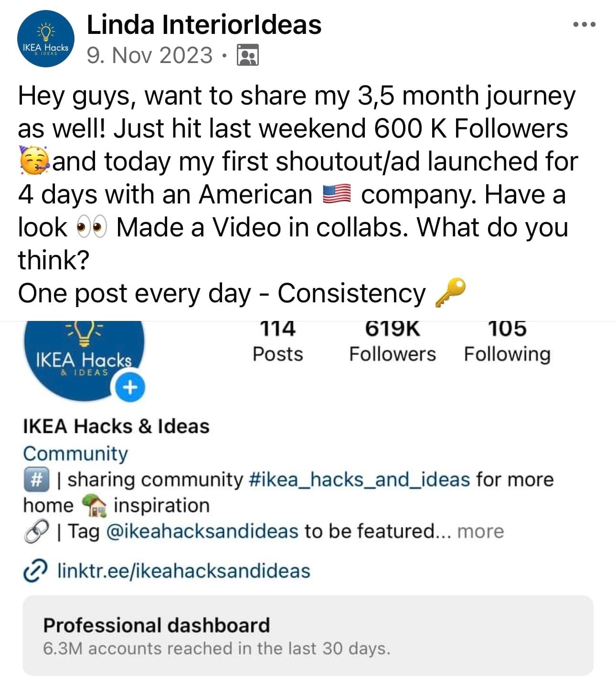The width and height of the screenshot is (616, 682).
Task: Open the @ikeahacksandideas mention
Action: pos(202,531)
